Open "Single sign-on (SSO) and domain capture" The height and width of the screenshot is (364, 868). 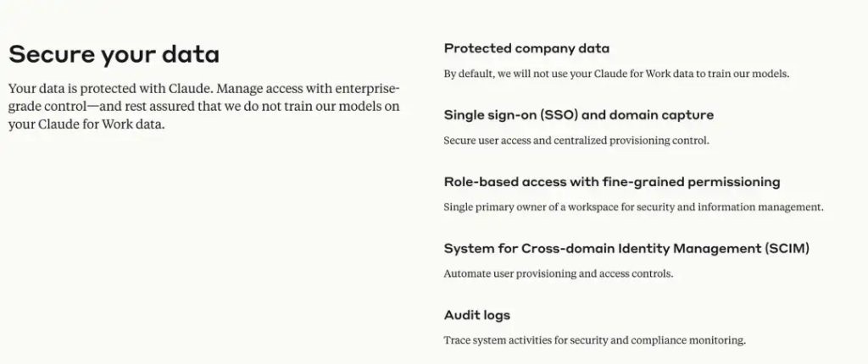tap(578, 114)
